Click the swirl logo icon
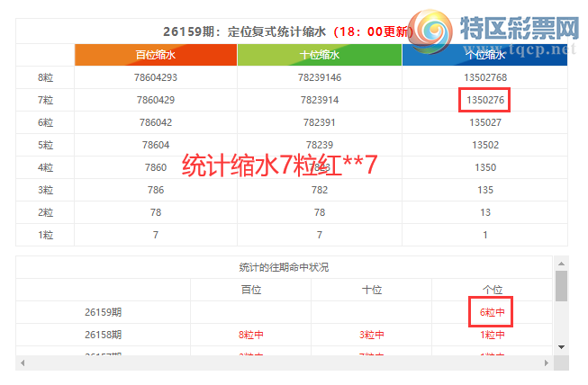 click(430, 32)
